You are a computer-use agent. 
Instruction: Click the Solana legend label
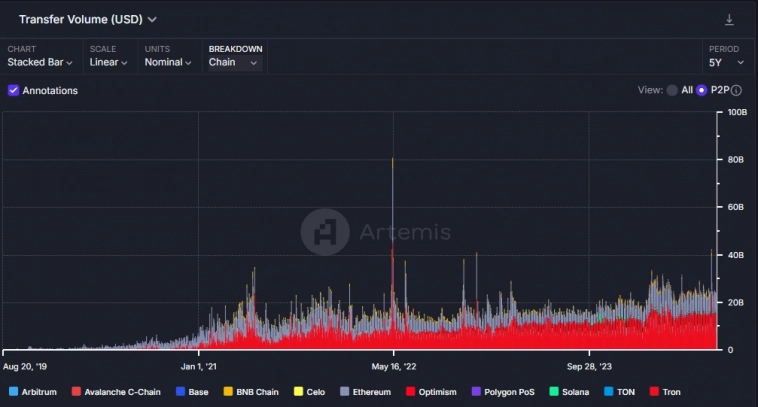pos(575,392)
